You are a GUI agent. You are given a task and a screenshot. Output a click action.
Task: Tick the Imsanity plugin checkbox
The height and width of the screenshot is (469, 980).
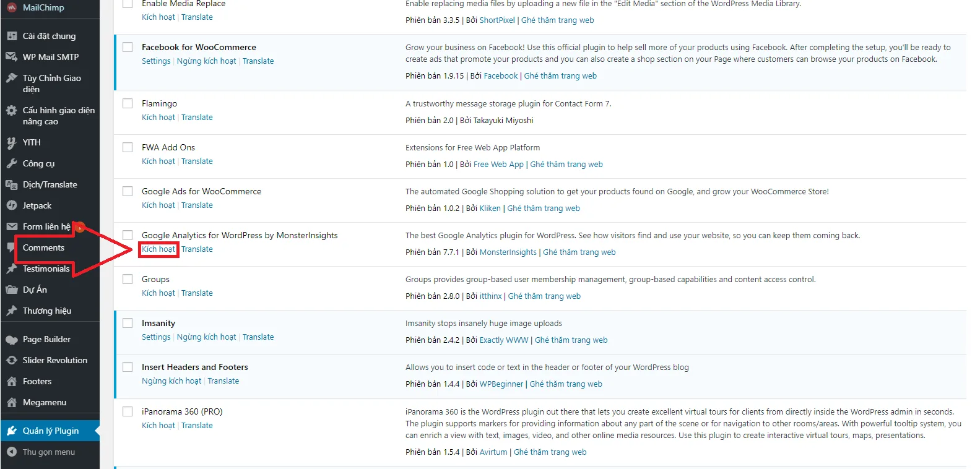[128, 323]
